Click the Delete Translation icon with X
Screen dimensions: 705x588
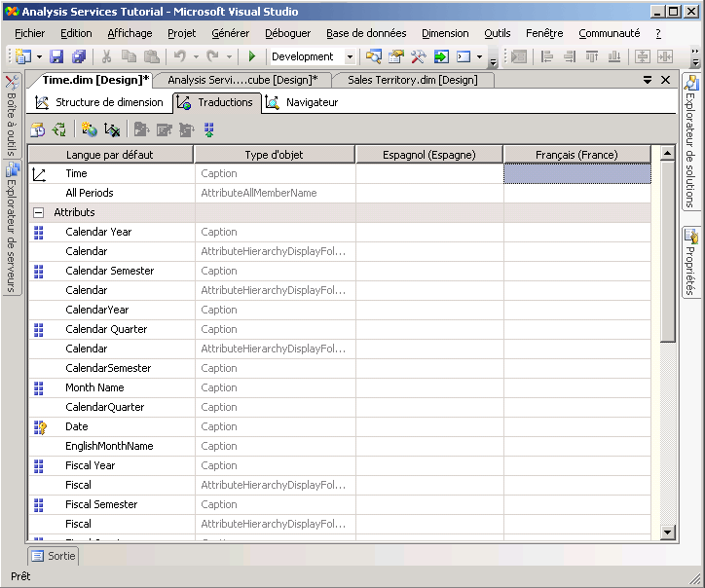112,129
